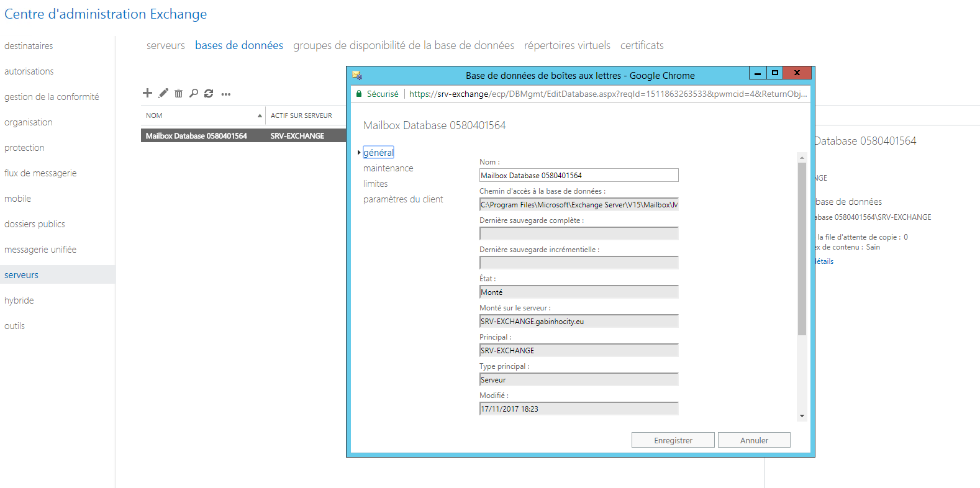Select limites section in popup

pos(375,184)
